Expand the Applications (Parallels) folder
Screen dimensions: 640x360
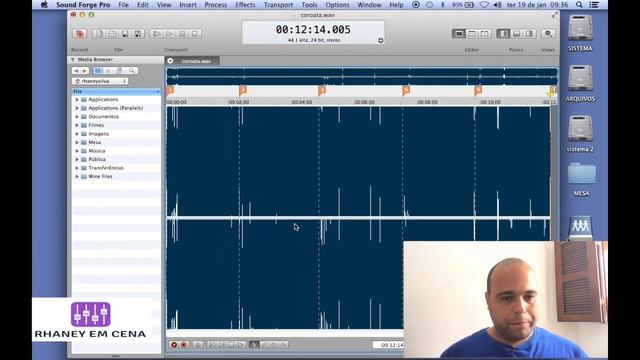tap(77, 108)
